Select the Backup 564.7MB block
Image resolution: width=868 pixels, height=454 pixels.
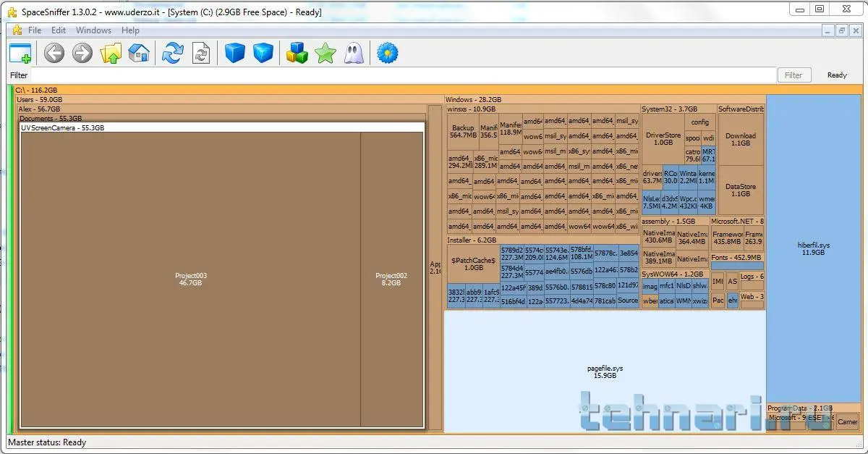coord(463,132)
